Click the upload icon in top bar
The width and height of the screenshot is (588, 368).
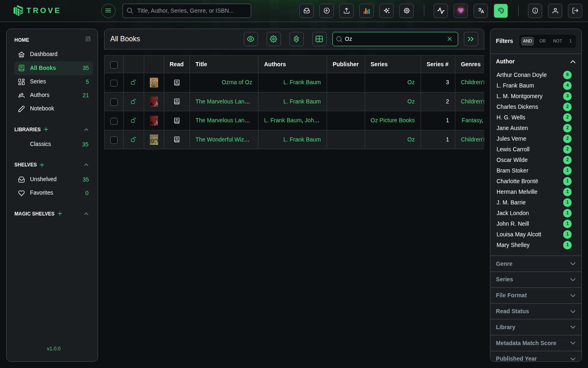click(347, 11)
